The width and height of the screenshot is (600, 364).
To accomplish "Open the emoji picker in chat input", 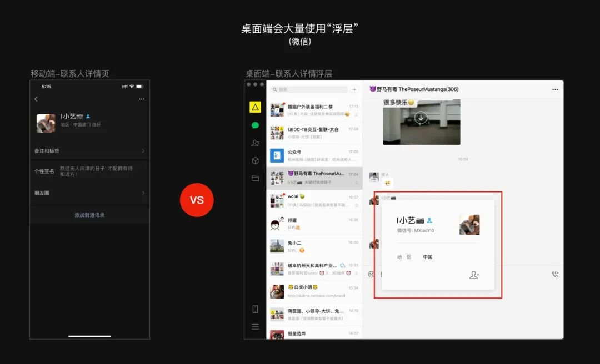I will pyautogui.click(x=371, y=274).
